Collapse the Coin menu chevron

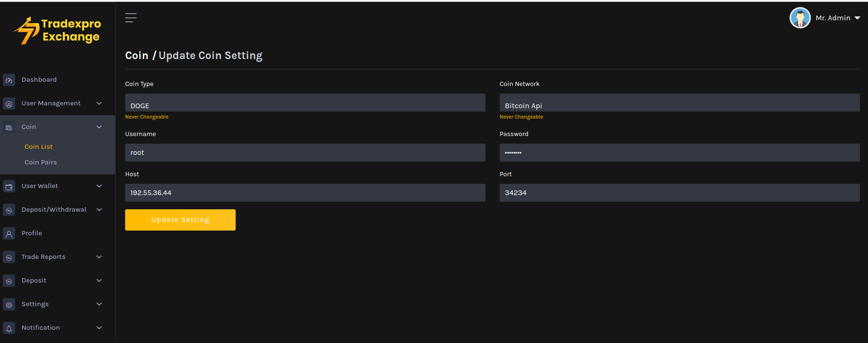point(99,127)
